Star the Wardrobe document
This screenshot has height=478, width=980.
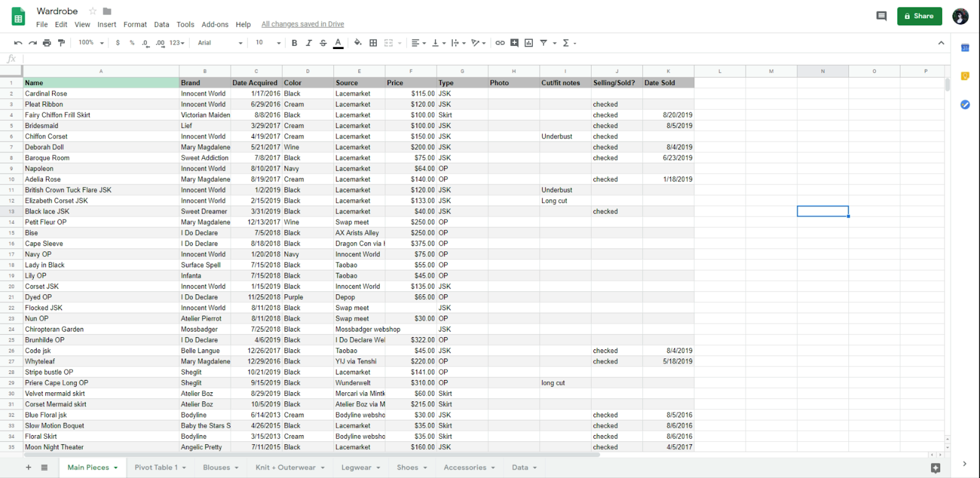(92, 11)
